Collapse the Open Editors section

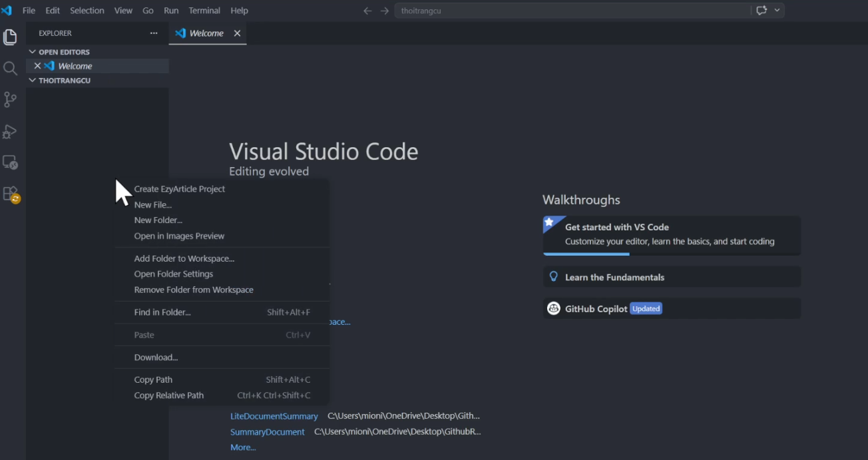point(32,52)
